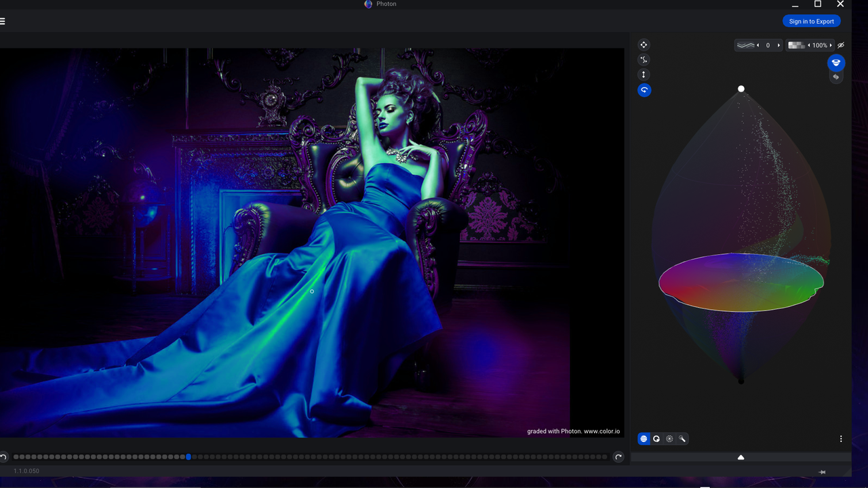Click the redo arrow beside the history strip
This screenshot has width=868, height=488.
[618, 457]
